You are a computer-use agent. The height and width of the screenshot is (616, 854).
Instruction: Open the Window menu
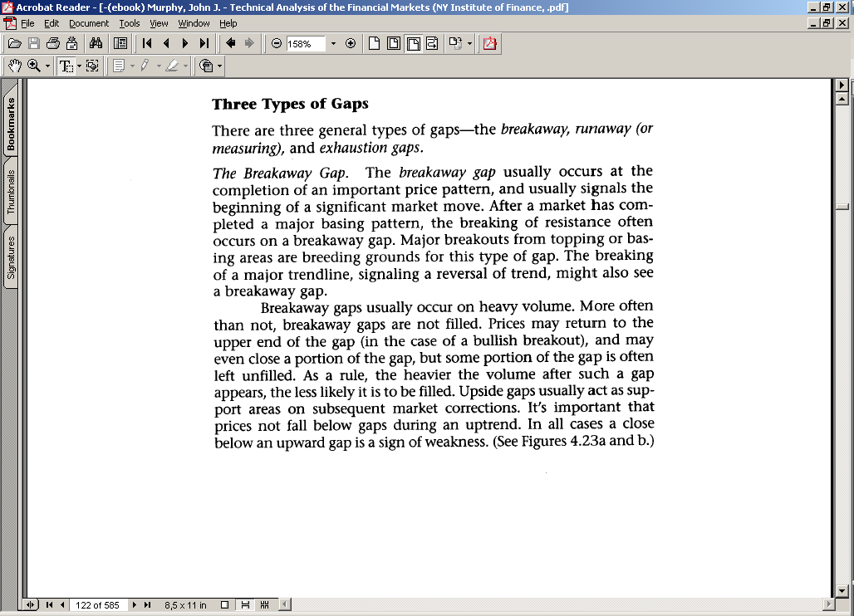tap(194, 23)
